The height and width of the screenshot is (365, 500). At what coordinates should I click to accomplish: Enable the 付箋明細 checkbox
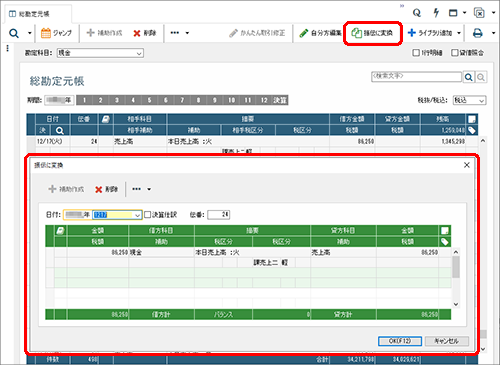pyautogui.click(x=416, y=53)
